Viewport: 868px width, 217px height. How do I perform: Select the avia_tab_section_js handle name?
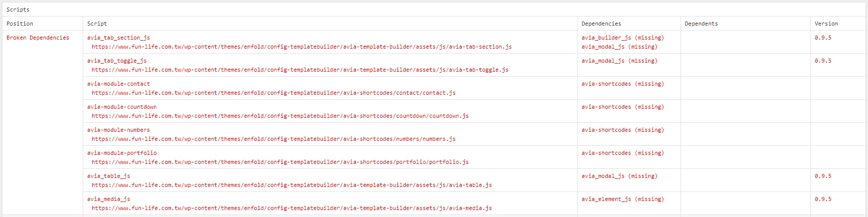click(118, 38)
